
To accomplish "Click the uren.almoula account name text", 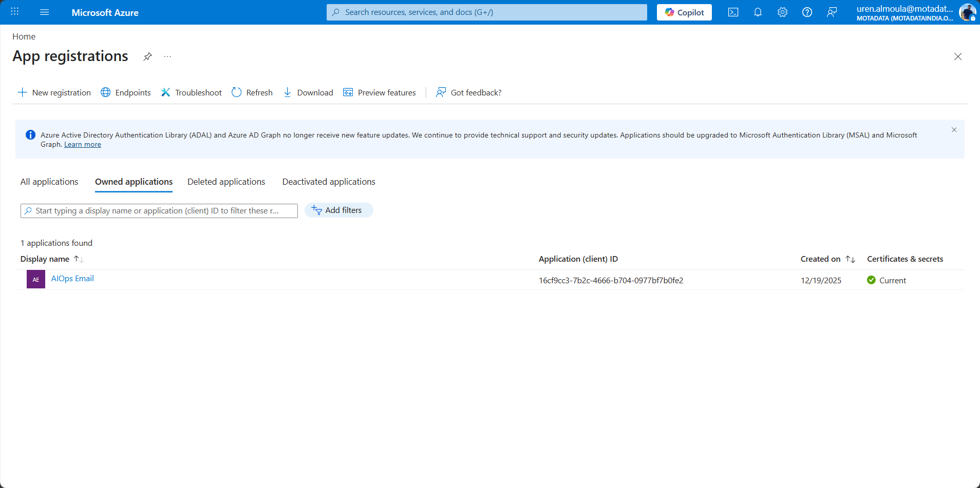I will (904, 9).
